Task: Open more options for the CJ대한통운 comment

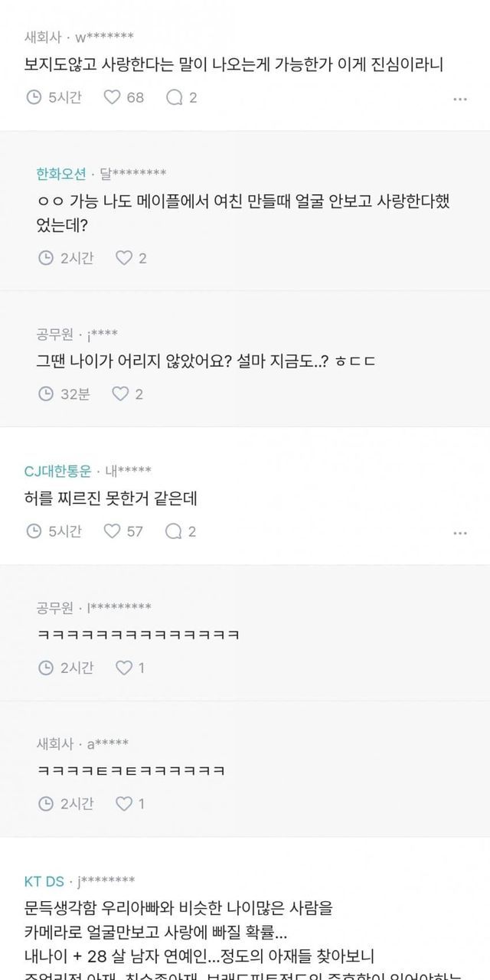Action: tap(459, 532)
